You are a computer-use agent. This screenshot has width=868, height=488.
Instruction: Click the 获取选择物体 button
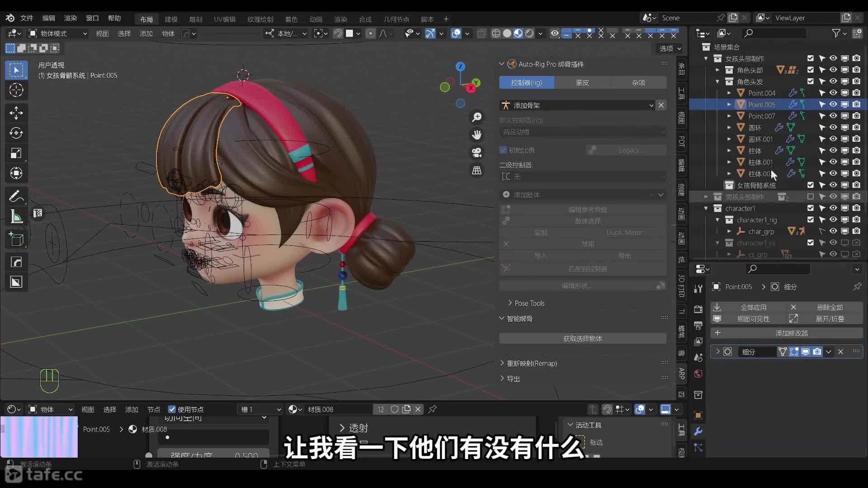[583, 338]
